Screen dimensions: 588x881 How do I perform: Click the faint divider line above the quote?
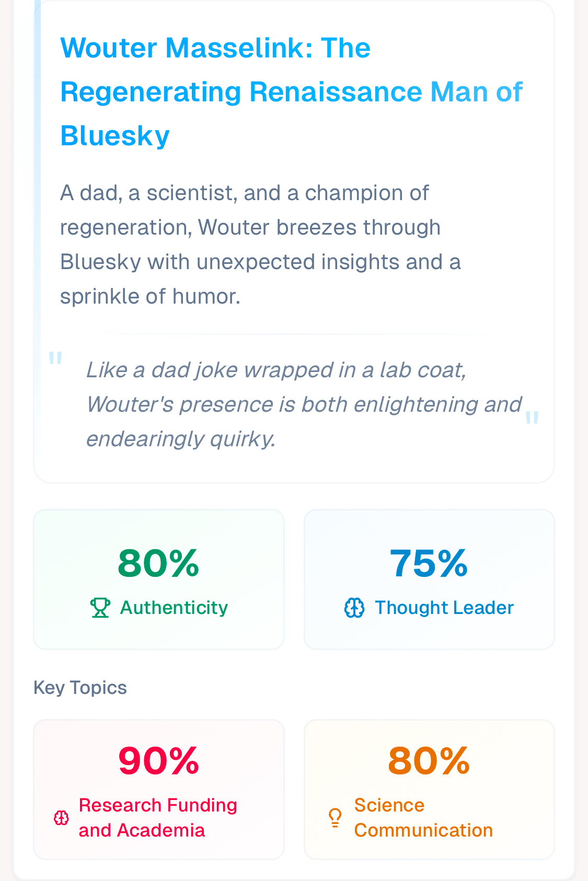tap(294, 334)
